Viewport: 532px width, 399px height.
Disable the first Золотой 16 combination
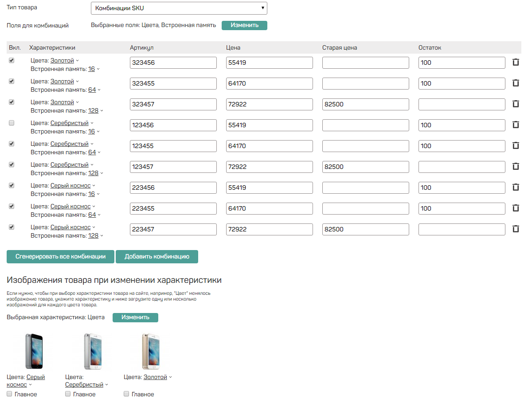[12, 60]
